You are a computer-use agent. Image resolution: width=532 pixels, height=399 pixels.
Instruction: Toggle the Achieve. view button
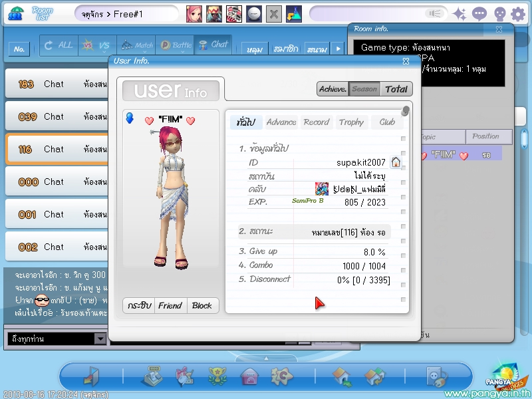(333, 89)
